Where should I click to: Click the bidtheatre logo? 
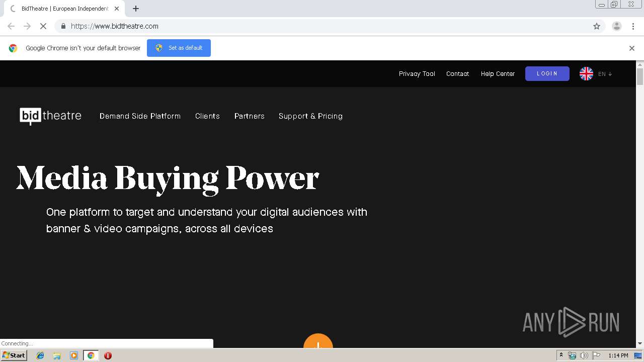click(x=51, y=116)
